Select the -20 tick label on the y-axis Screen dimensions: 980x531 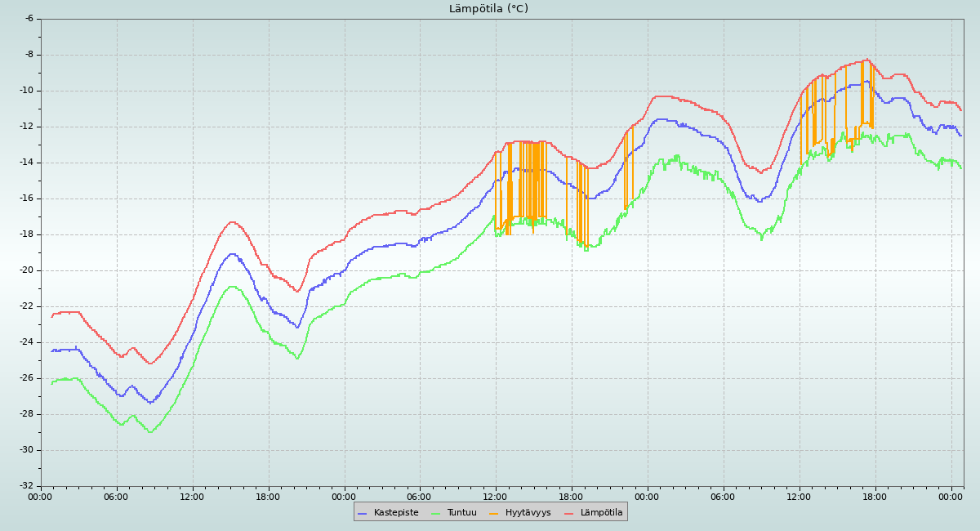pyautogui.click(x=26, y=270)
